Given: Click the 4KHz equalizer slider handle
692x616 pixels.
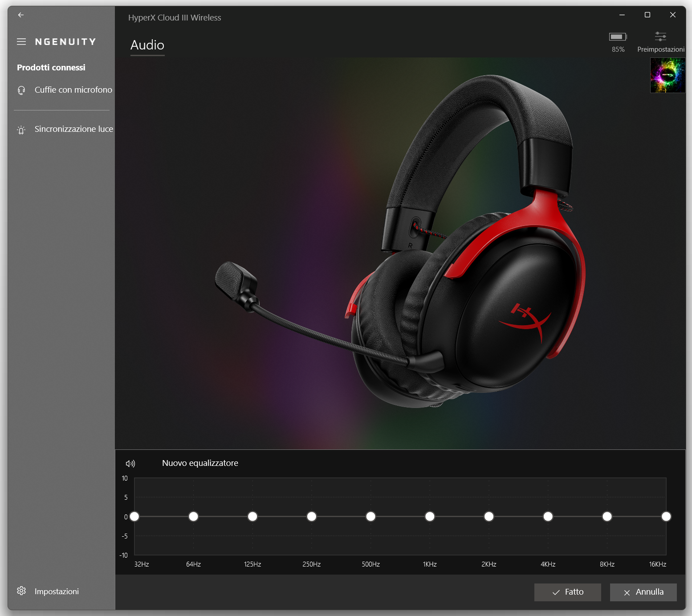Looking at the screenshot, I should pos(548,517).
